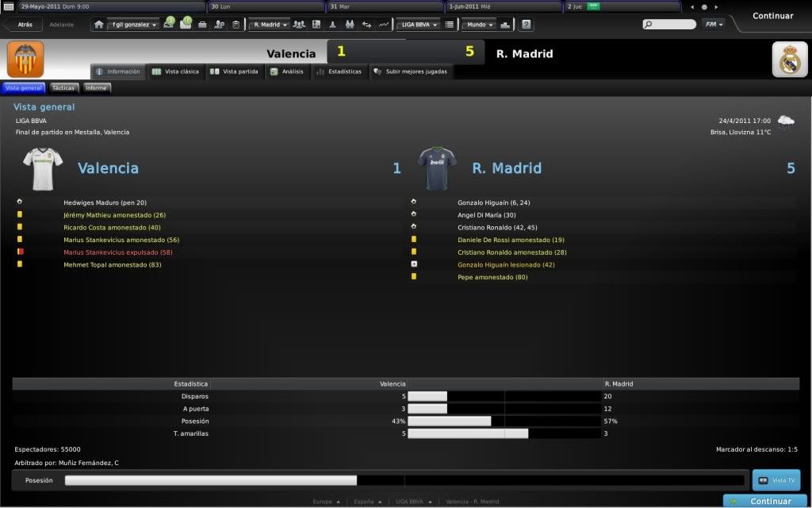The image size is (812, 508).
Task: Select the Tácticas sub-tab
Action: [63, 88]
